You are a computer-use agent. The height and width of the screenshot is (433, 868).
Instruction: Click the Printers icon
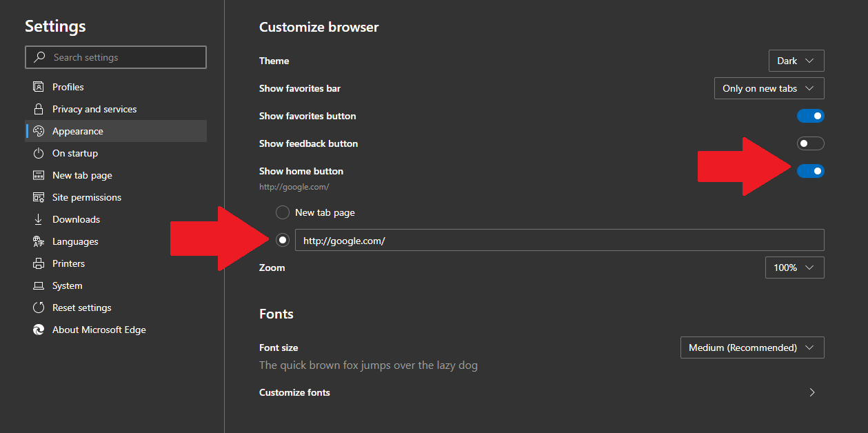(39, 263)
